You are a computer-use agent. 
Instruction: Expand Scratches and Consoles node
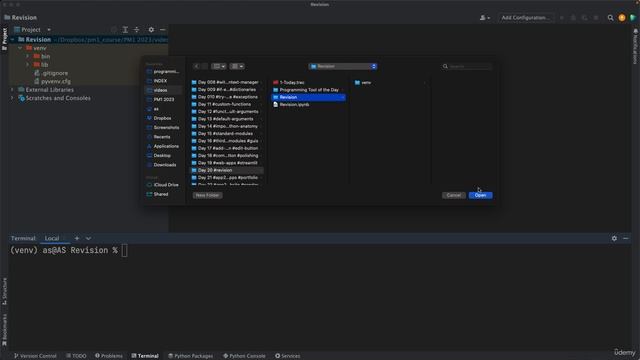tap(12, 98)
